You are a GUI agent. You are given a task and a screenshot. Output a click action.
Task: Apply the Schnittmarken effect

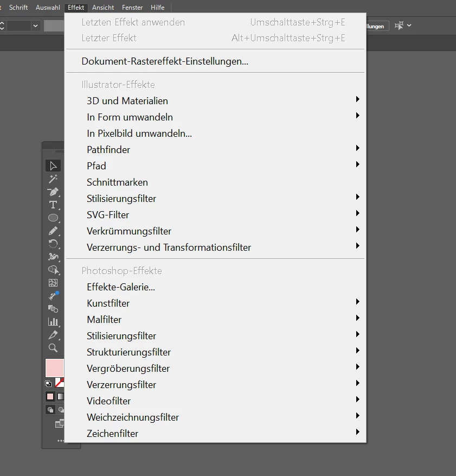coord(215,182)
